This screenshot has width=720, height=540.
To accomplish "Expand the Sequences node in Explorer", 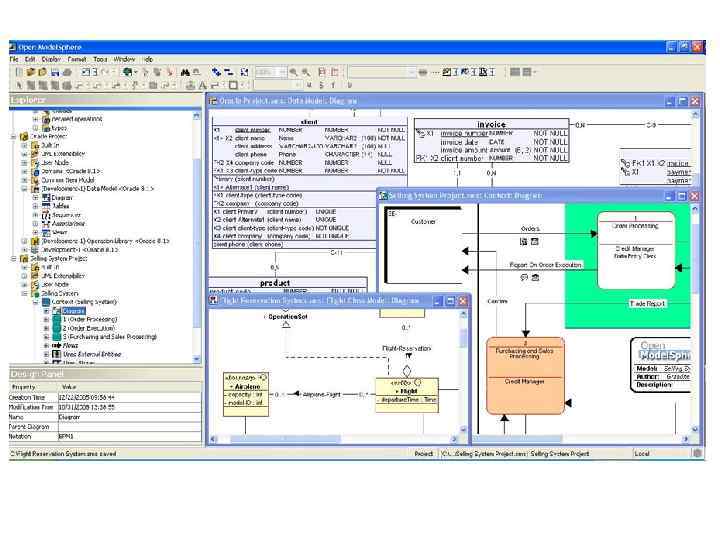I will pos(35,215).
